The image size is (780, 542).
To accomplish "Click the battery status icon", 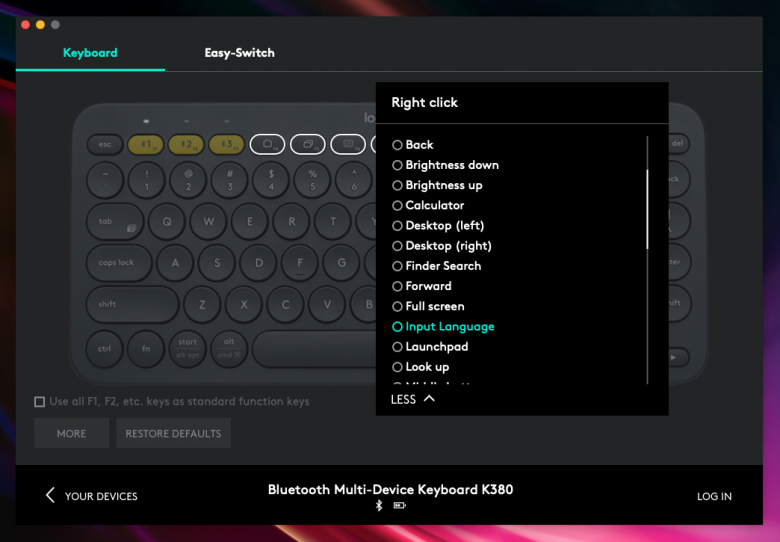I will point(399,506).
